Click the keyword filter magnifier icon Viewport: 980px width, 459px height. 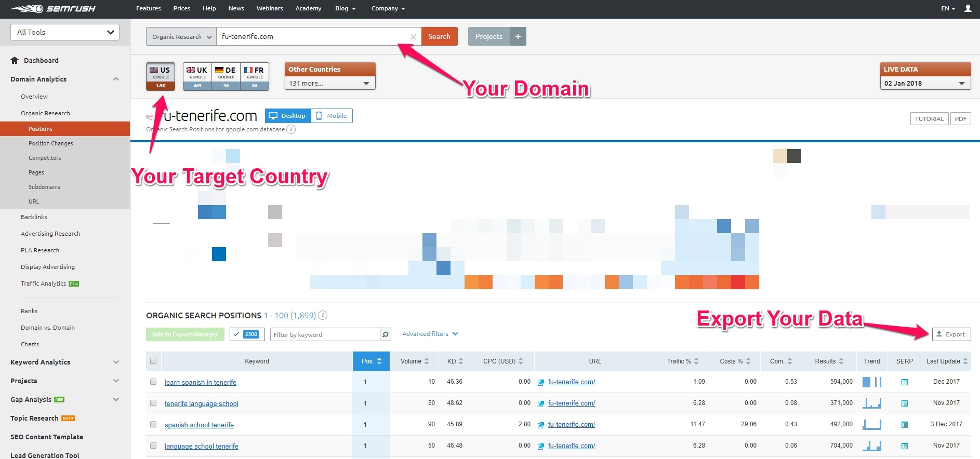(x=386, y=334)
